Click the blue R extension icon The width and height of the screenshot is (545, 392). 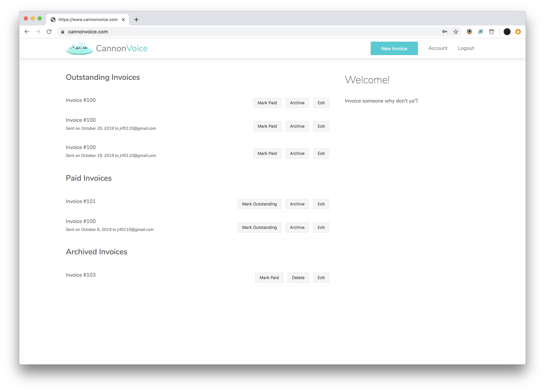[x=480, y=32]
